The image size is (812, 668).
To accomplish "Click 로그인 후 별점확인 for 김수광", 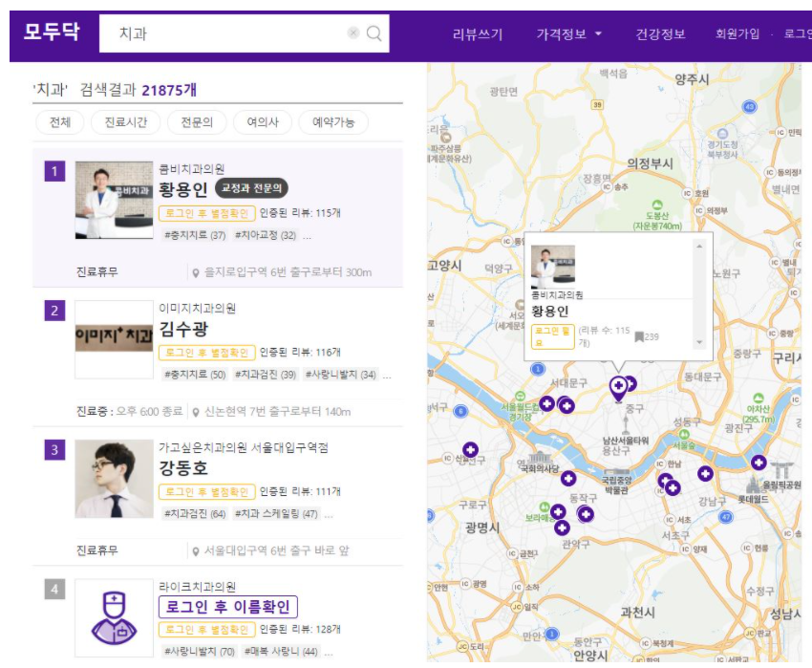I will [x=207, y=353].
